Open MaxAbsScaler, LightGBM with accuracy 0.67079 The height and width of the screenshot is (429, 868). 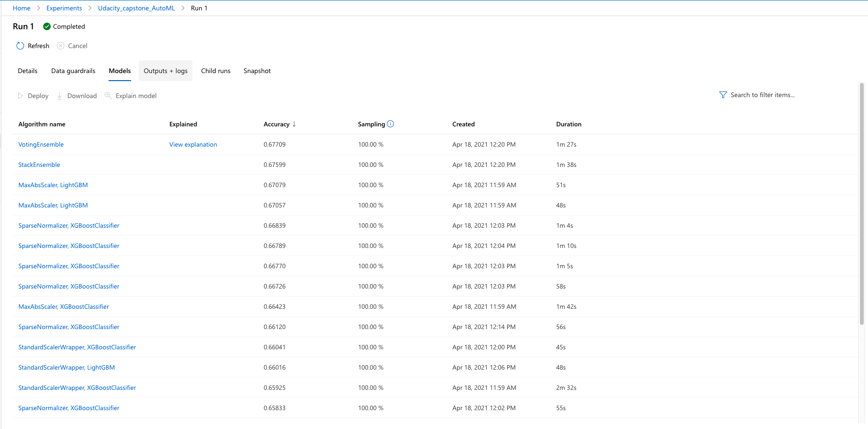coord(53,185)
